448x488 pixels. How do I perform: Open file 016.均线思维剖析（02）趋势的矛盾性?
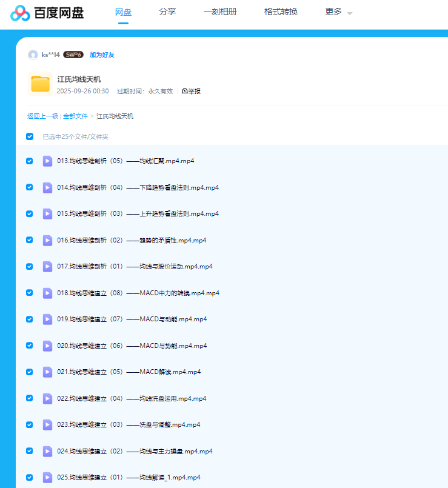pos(132,240)
